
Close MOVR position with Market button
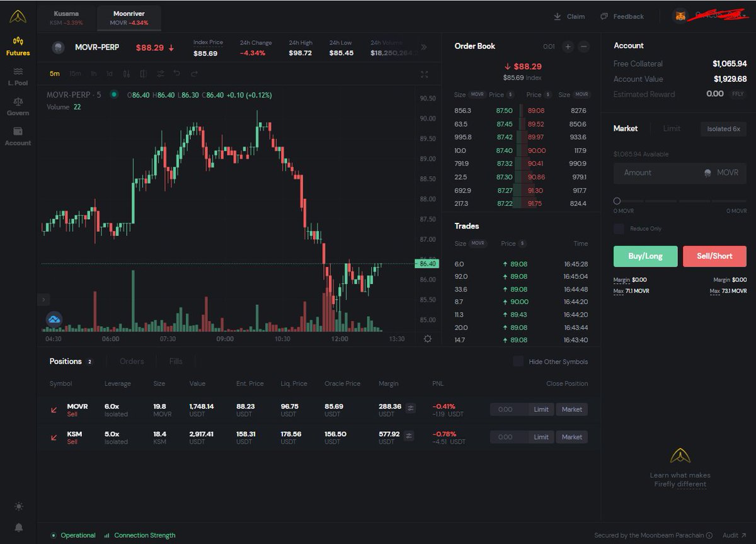pyautogui.click(x=572, y=409)
